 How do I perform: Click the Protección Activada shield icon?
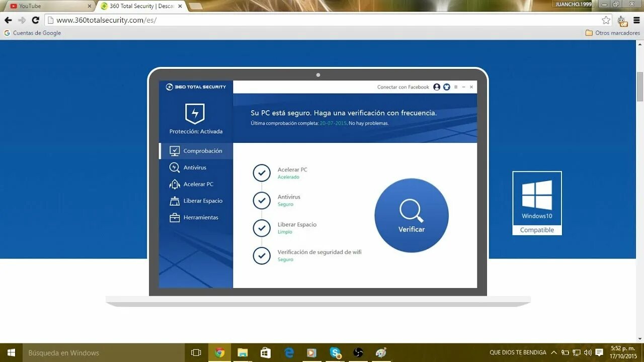[195, 114]
